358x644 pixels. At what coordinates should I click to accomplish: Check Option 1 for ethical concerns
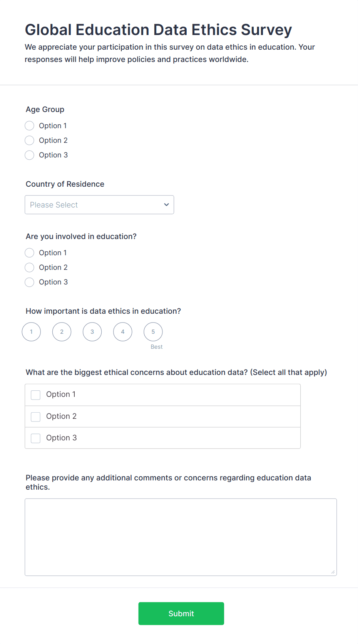click(x=36, y=395)
